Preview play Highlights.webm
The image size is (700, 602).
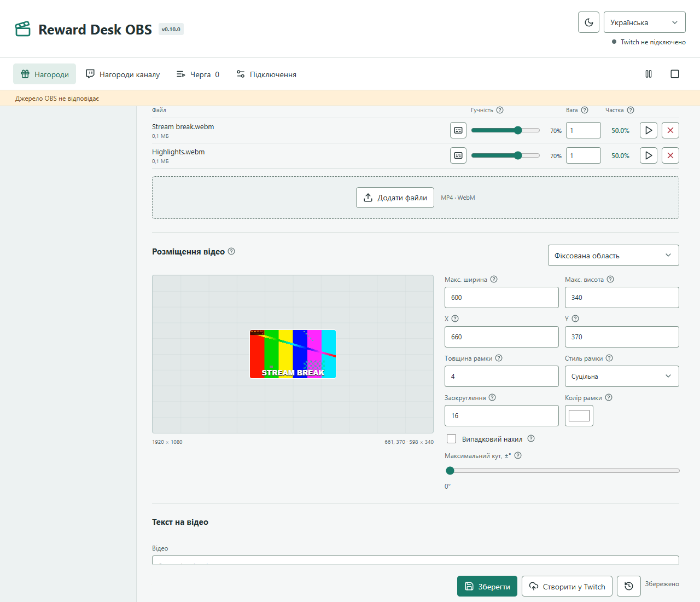coord(649,155)
